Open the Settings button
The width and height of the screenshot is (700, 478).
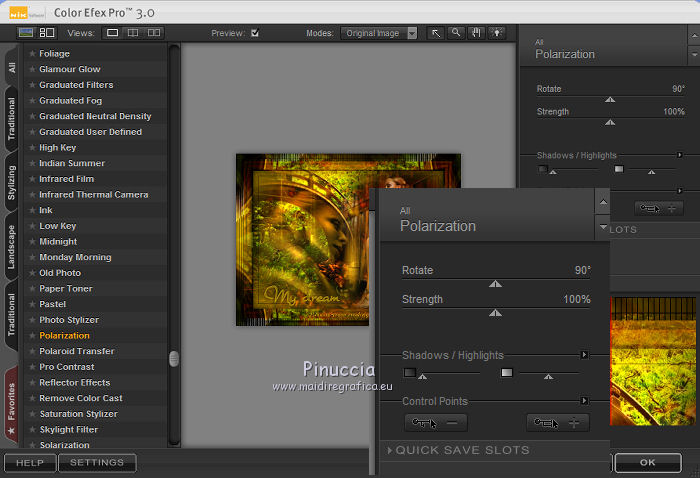click(x=96, y=463)
